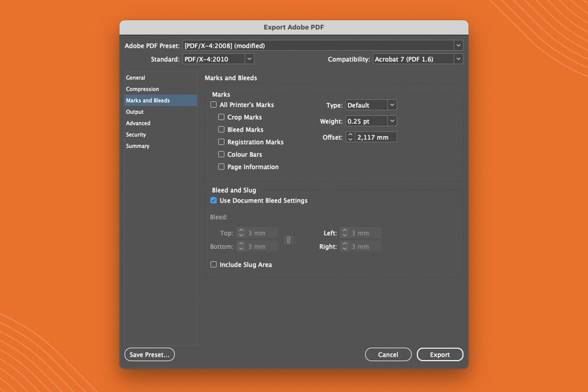Click the Export Adobe PDF title text

pos(294,27)
